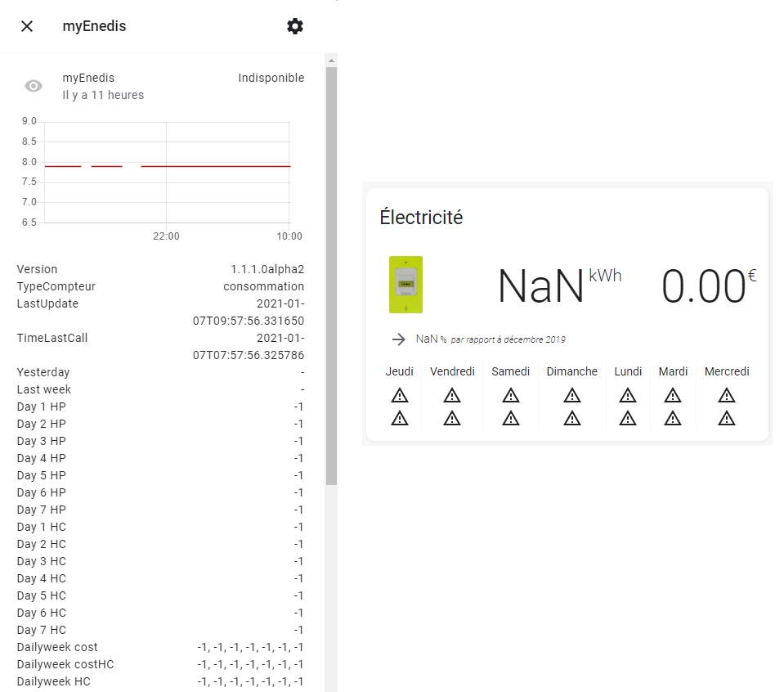Click the arrow icon before NaN %
Image resolution: width=784 pixels, height=692 pixels.
click(x=398, y=339)
